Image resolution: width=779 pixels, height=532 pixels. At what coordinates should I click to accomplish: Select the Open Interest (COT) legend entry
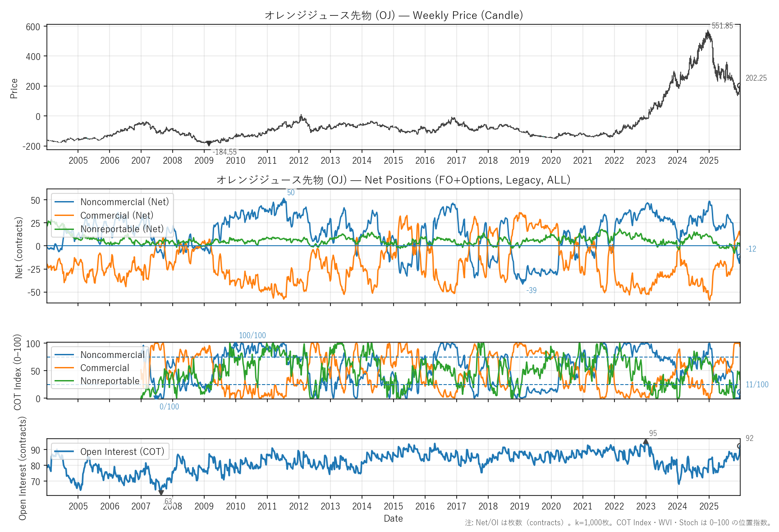coord(122,452)
